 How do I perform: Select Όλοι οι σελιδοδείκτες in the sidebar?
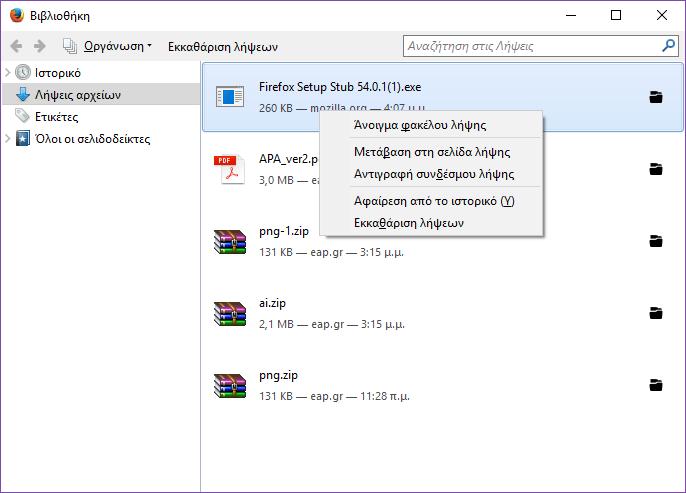point(92,139)
